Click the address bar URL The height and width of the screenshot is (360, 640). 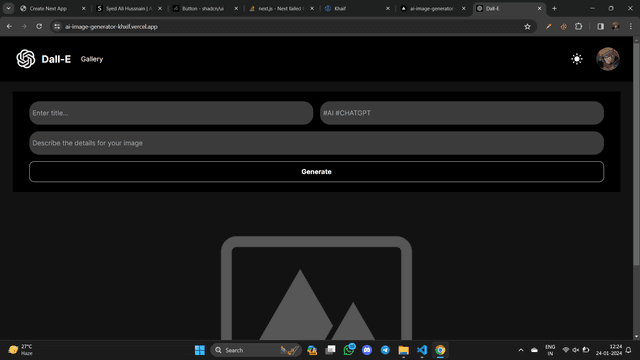(111, 27)
